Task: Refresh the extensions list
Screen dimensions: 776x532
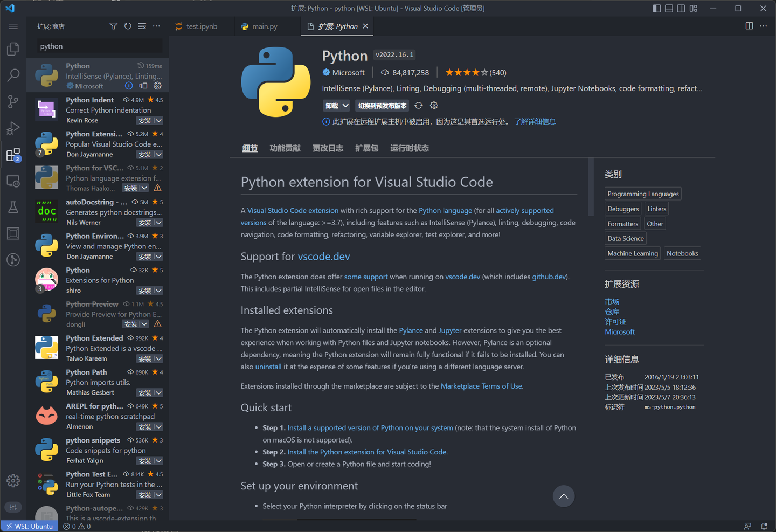Action: pos(128,25)
